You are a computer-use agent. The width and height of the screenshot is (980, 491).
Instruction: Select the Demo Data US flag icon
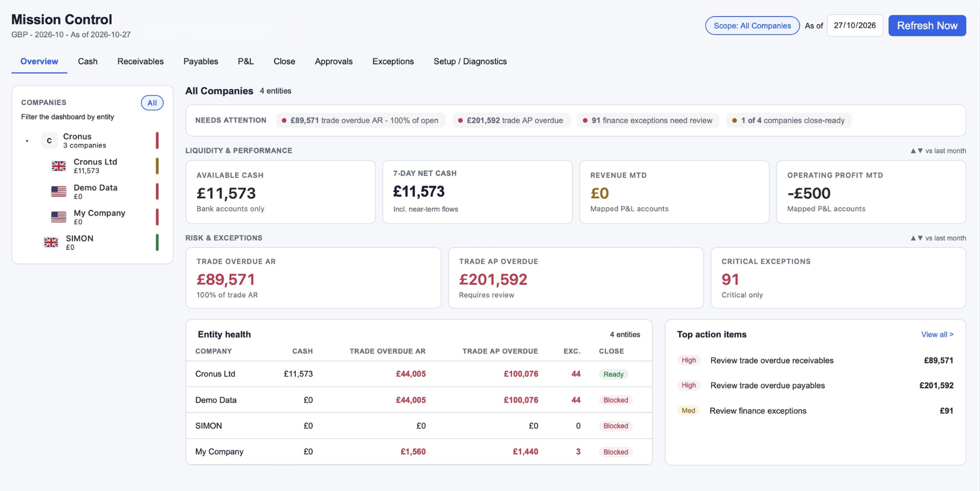pyautogui.click(x=58, y=191)
